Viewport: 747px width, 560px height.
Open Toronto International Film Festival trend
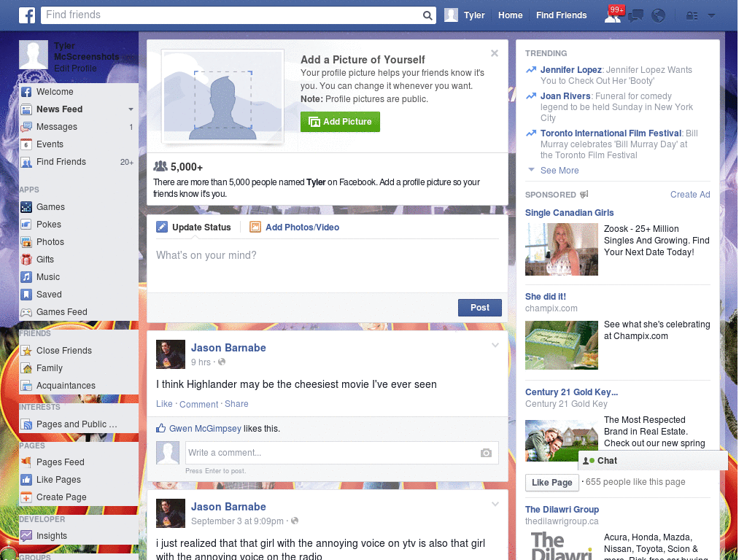[x=611, y=133]
